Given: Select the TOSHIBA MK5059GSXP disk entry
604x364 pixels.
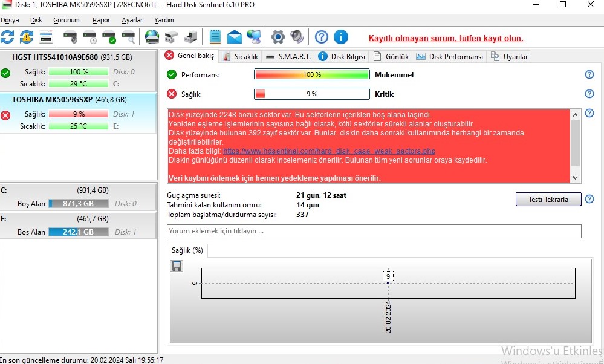Looking at the screenshot, I should 78,113.
